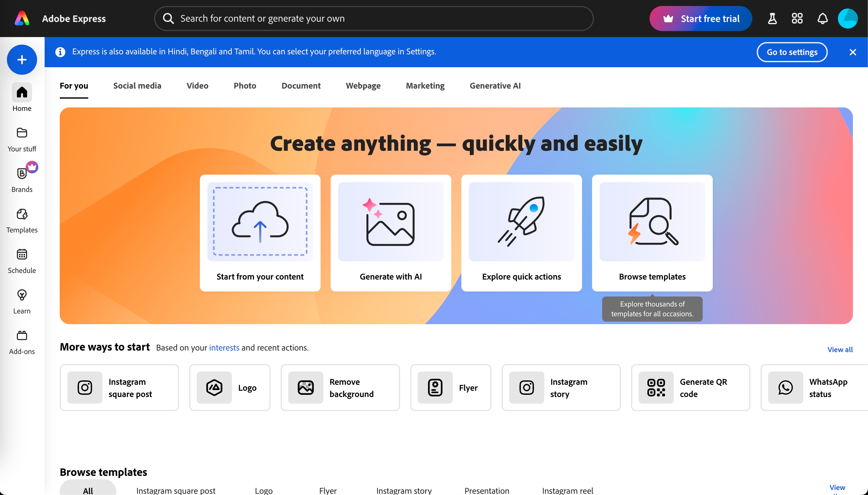
Task: Click View all link beside Browse templates chips
Action: coord(837,489)
